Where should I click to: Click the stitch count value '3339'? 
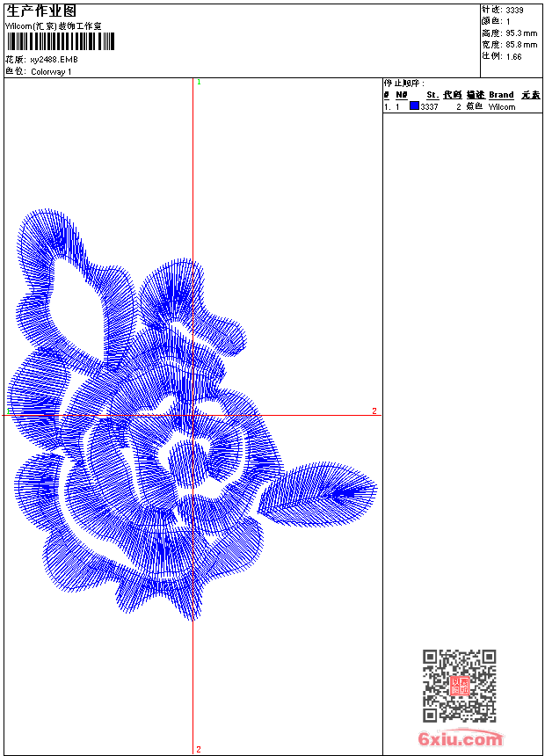click(514, 10)
